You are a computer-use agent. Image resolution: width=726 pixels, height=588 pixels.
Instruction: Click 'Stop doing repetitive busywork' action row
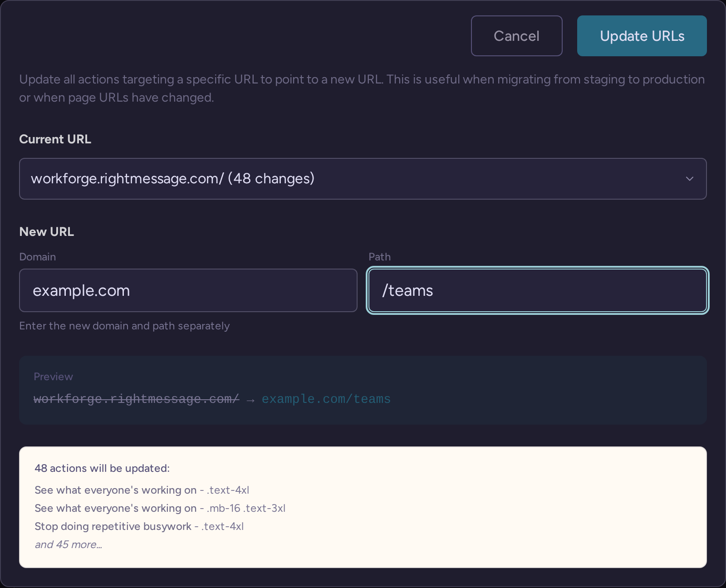click(x=139, y=526)
